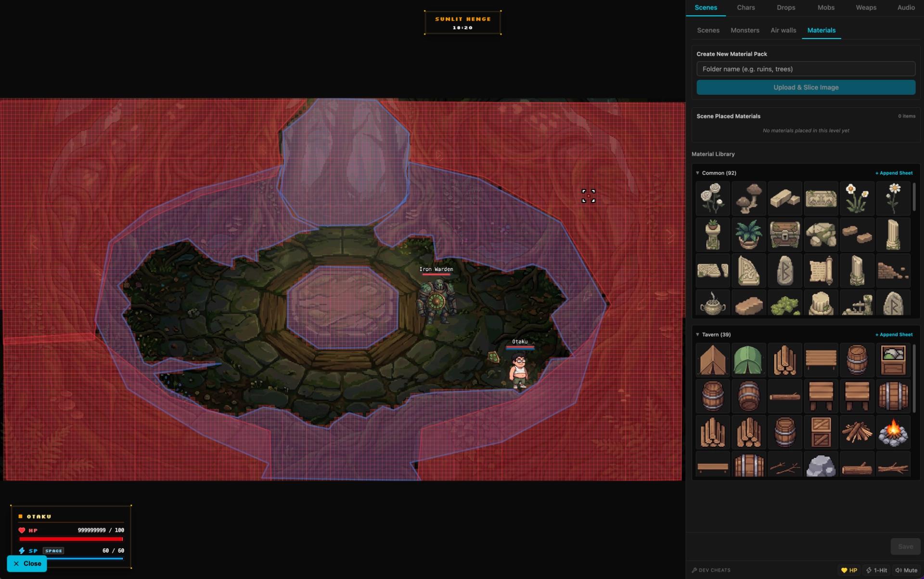
Task: Open the Chars tab
Action: coord(746,8)
